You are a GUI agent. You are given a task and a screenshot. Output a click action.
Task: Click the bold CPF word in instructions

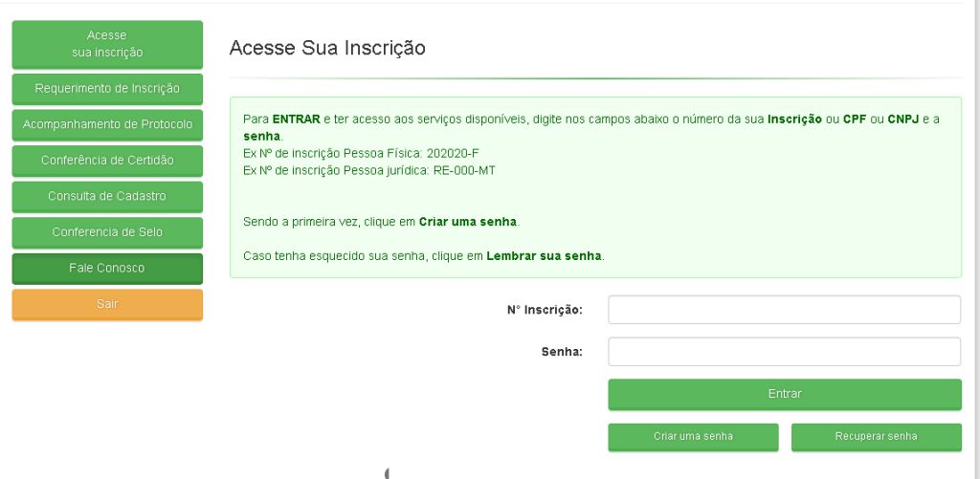coord(855,119)
